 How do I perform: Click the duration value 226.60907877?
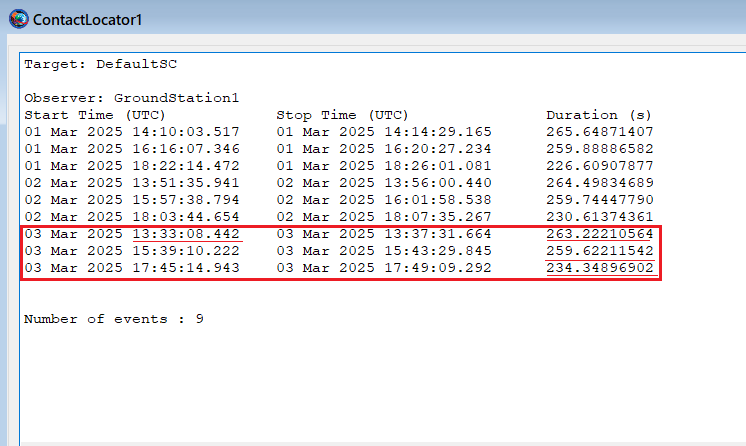click(x=600, y=166)
